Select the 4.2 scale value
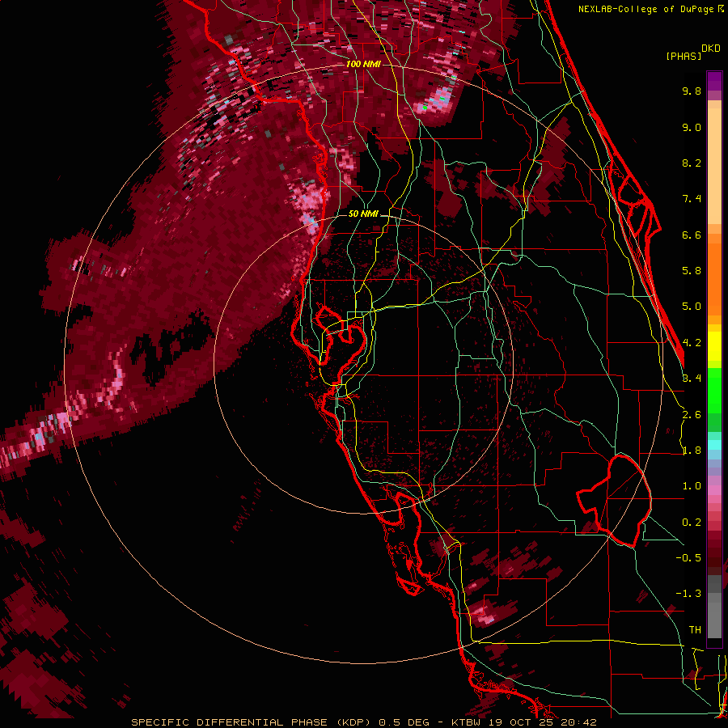The height and width of the screenshot is (728, 728). pyautogui.click(x=692, y=343)
